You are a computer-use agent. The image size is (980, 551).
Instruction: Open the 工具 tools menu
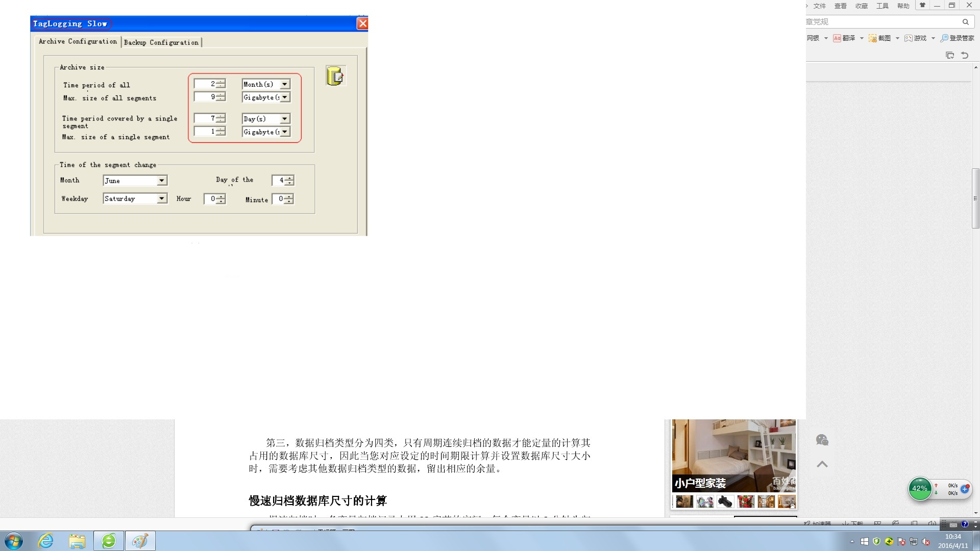(x=882, y=6)
